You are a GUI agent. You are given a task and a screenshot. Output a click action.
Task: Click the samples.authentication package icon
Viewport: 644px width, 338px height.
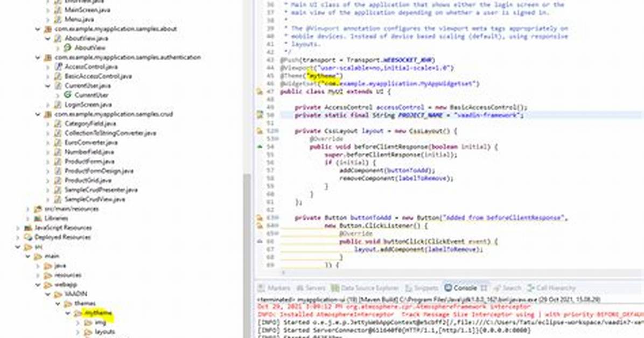click(48, 58)
